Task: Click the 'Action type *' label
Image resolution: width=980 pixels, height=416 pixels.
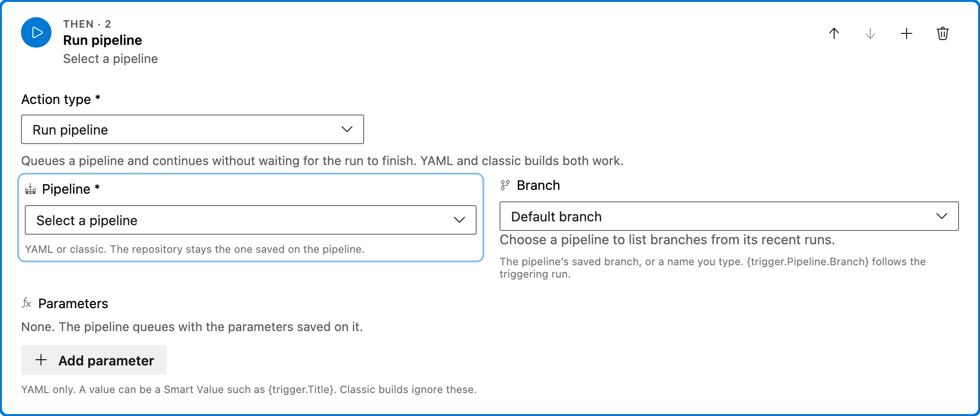Action: click(61, 99)
